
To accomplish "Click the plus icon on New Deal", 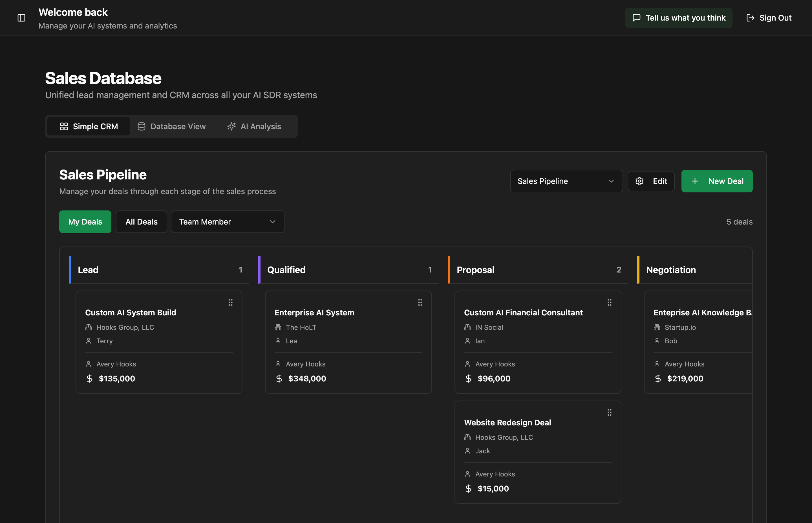I will pos(695,181).
